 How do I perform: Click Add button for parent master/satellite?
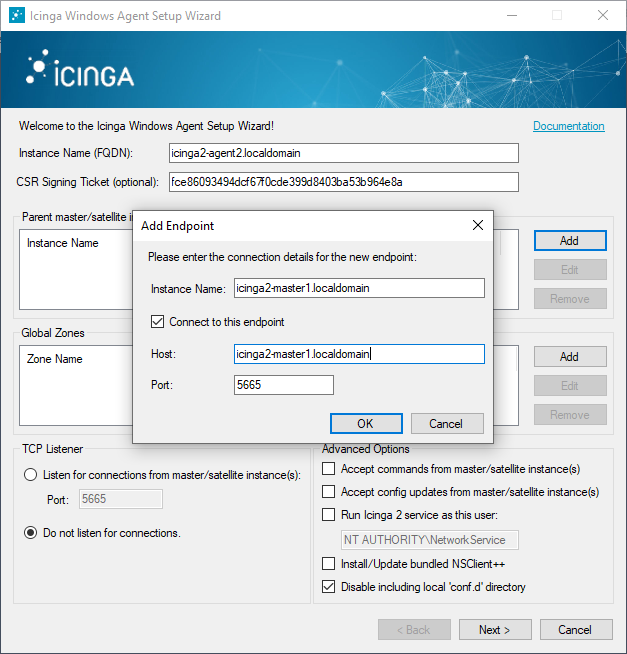pos(570,241)
